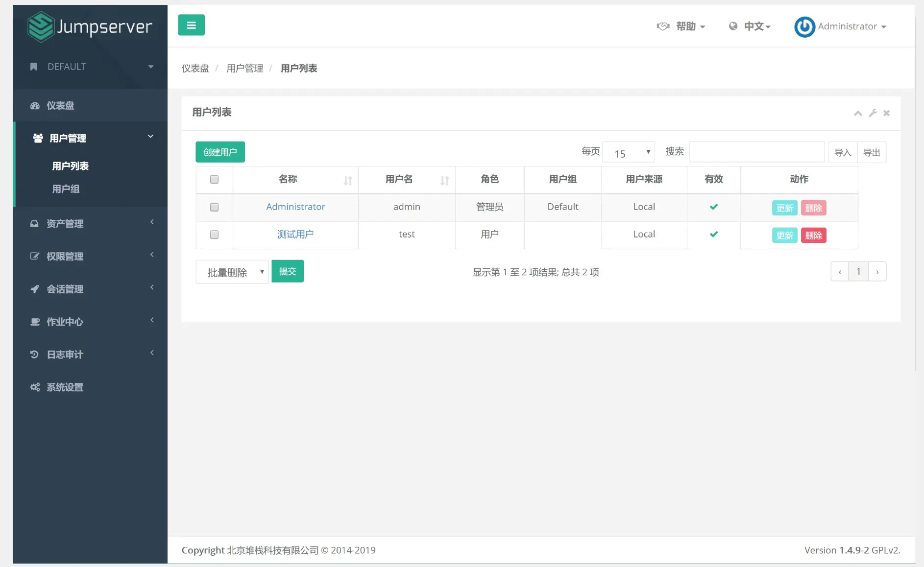The height and width of the screenshot is (567, 924).
Task: Click the globe language icon
Action: [x=733, y=26]
